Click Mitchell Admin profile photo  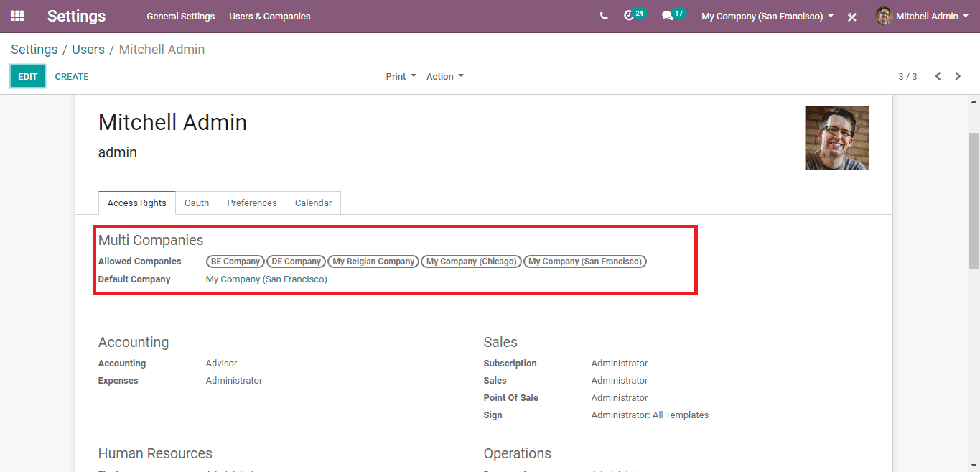click(x=837, y=138)
